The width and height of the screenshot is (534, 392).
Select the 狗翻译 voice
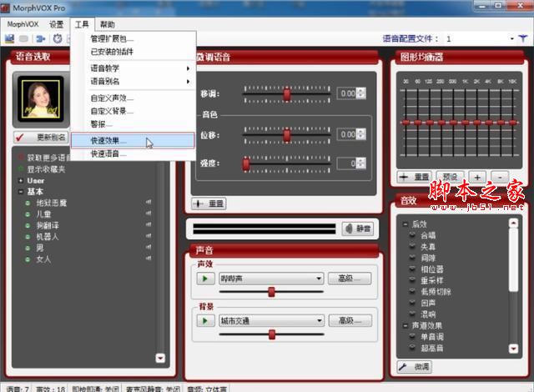48,225
